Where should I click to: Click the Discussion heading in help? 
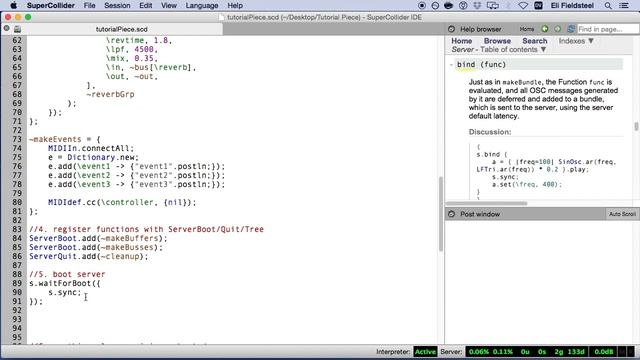pyautogui.click(x=490, y=132)
